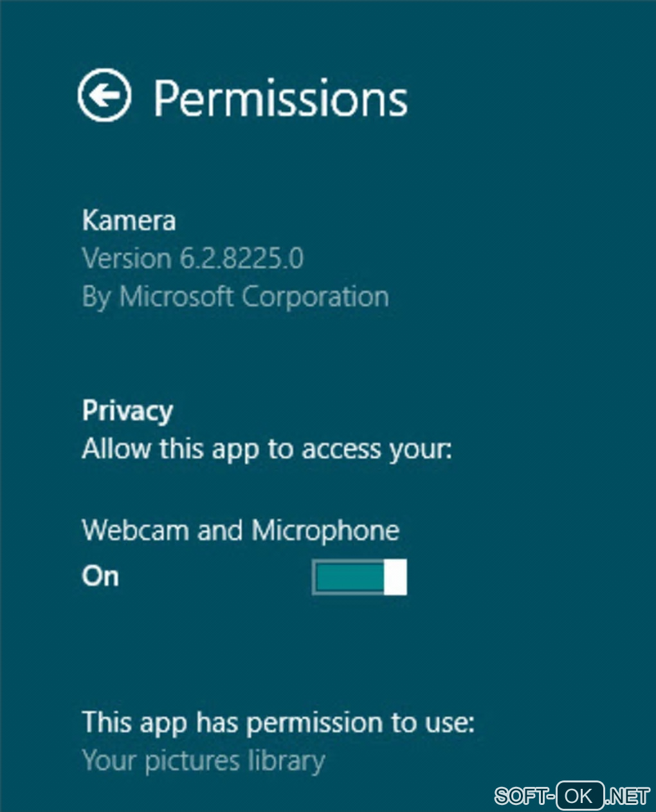The image size is (656, 812).
Task: Click the word Microphone in the label
Action: (x=325, y=531)
